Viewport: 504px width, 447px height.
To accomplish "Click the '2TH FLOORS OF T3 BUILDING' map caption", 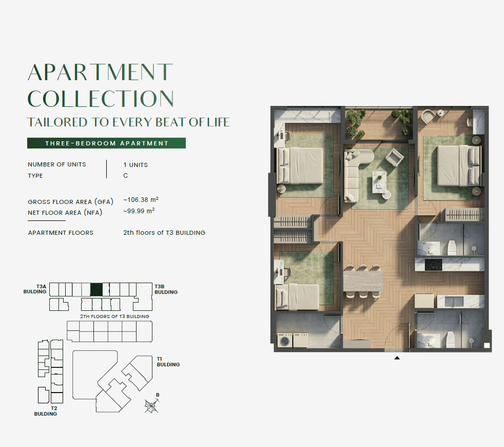I will click(115, 316).
